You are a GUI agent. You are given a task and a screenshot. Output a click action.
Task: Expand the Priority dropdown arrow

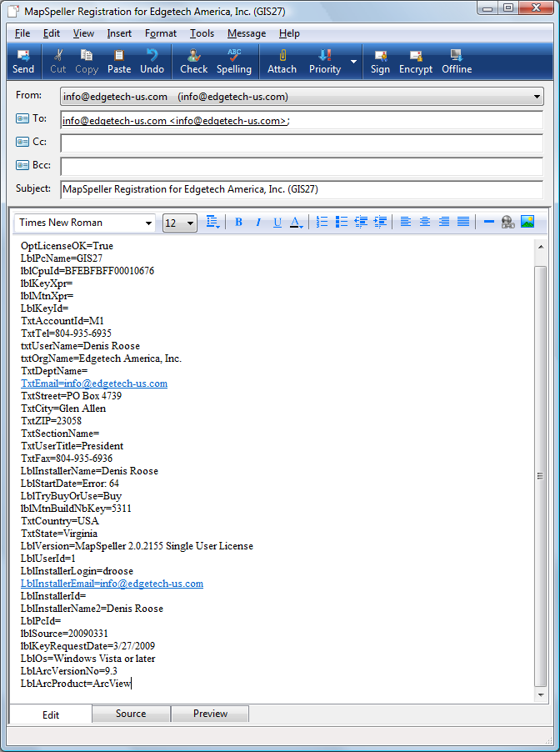point(354,62)
